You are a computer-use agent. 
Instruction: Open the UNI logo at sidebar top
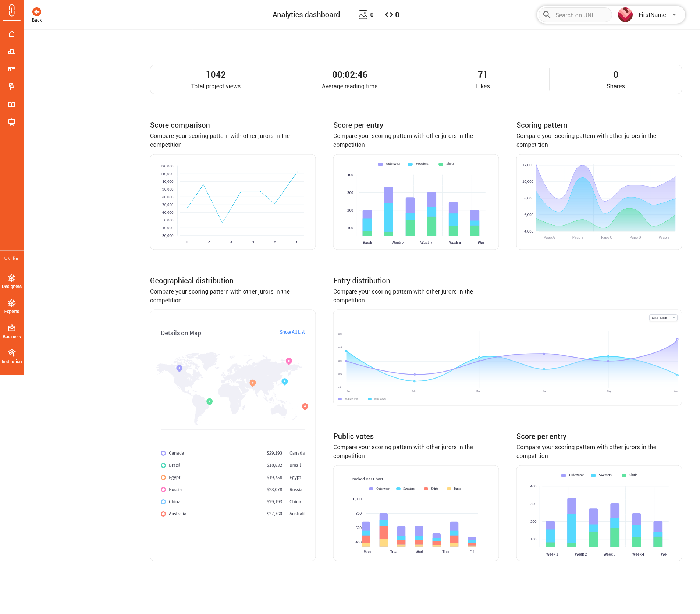12,10
